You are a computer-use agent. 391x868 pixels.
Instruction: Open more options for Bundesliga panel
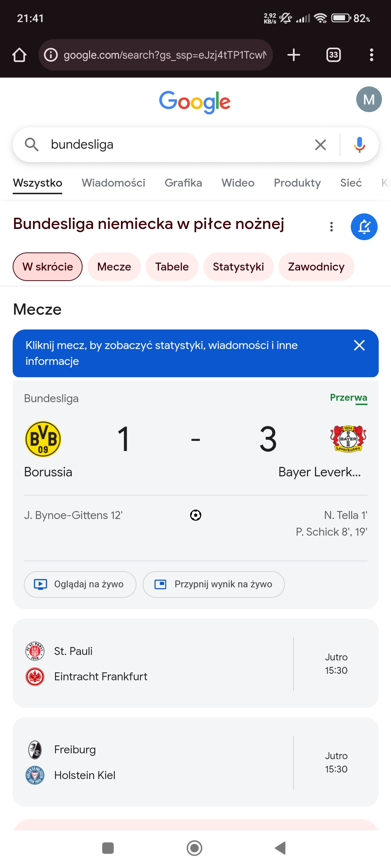pos(331,227)
